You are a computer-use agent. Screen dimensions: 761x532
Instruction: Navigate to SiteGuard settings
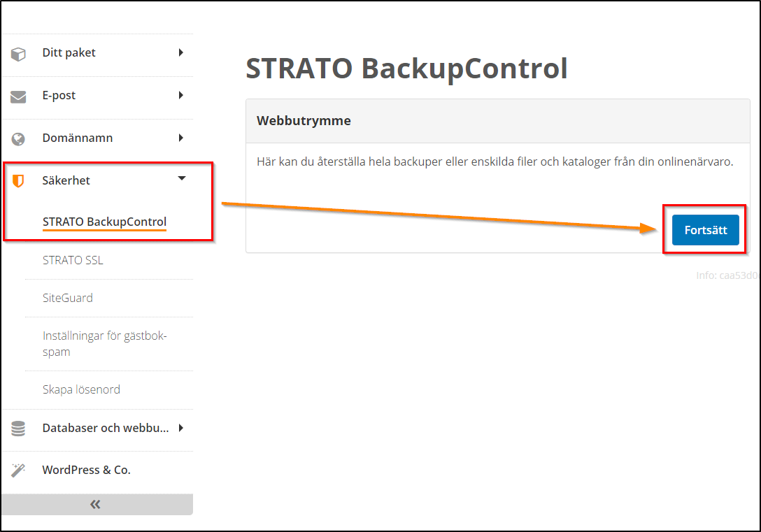click(x=68, y=298)
